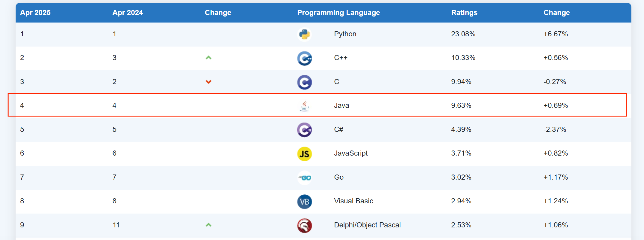Click the ratings Change column header
644x240 pixels.
(x=557, y=13)
